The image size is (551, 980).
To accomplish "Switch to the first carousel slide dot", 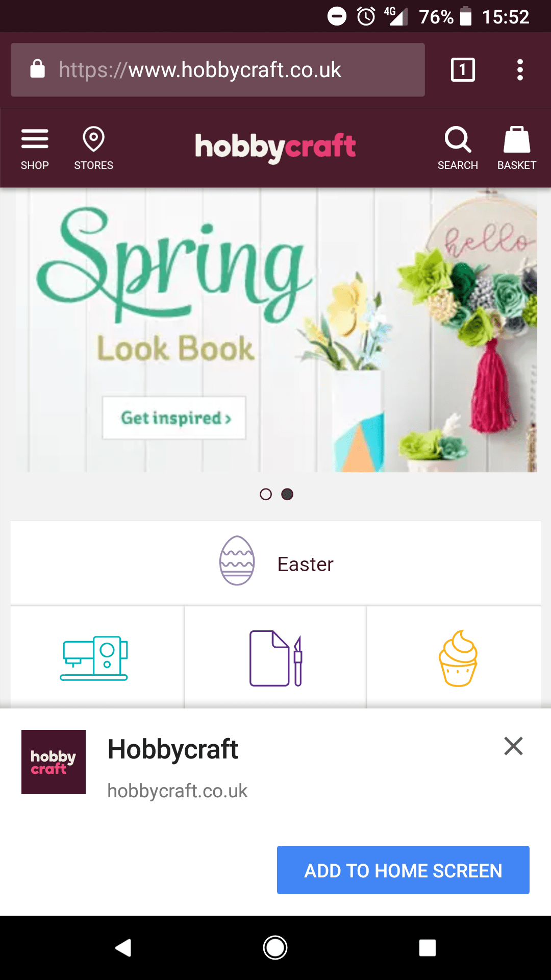I will [266, 494].
